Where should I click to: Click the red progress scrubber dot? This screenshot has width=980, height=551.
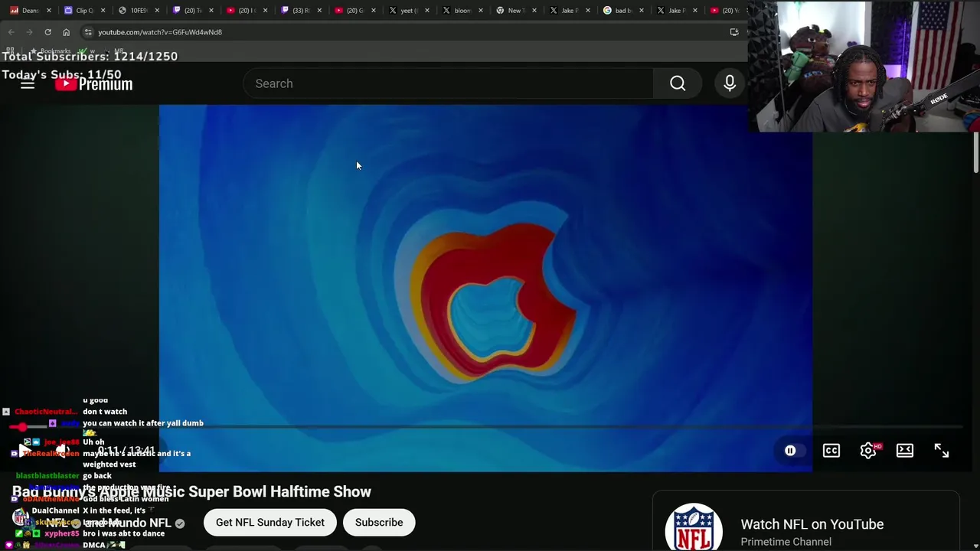22,427
